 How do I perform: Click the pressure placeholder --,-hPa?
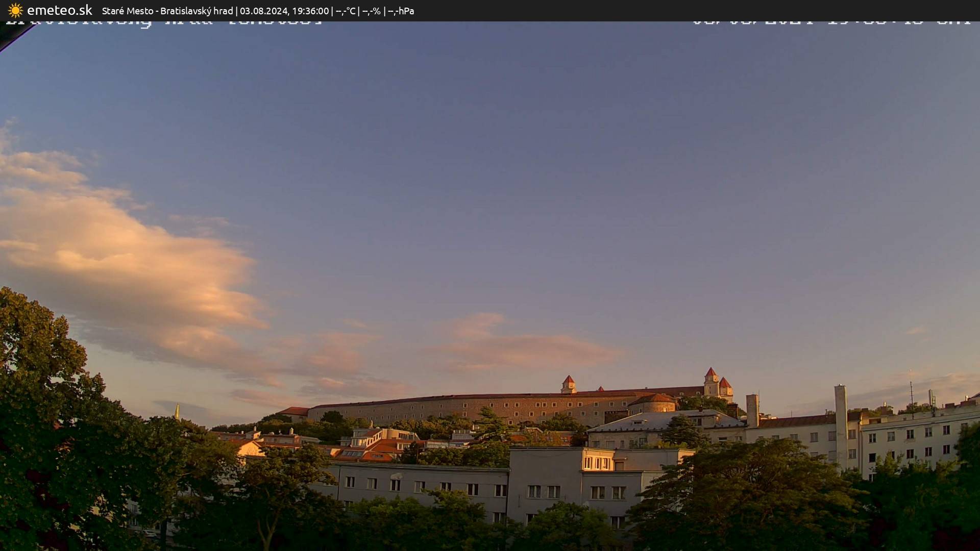point(401,11)
